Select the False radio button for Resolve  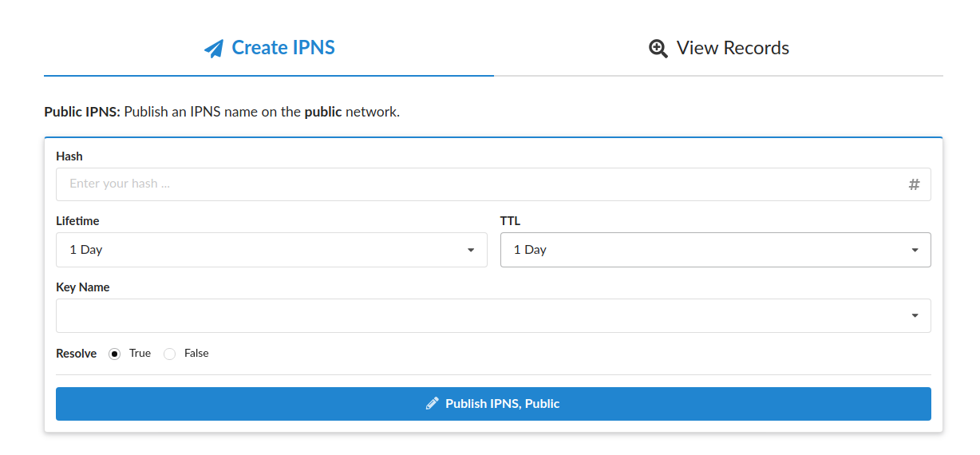pyautogui.click(x=169, y=354)
